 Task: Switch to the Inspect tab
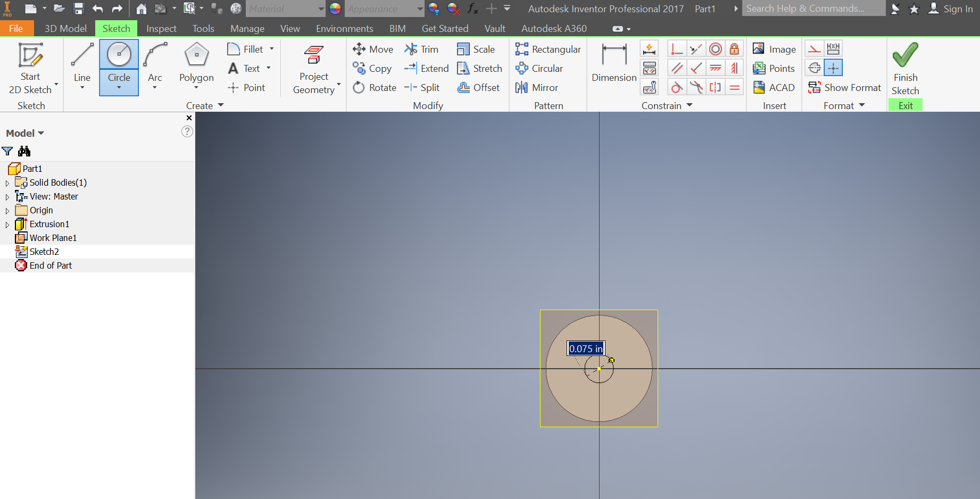click(161, 28)
